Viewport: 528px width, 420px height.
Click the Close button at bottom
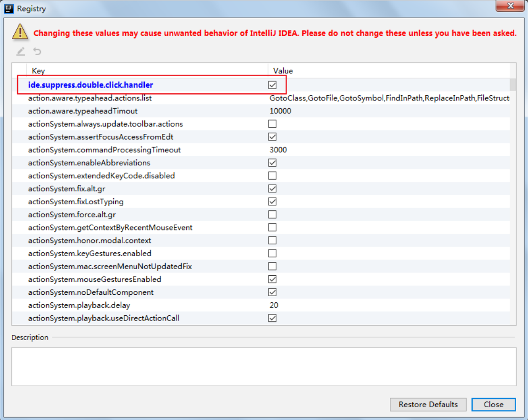coord(493,404)
